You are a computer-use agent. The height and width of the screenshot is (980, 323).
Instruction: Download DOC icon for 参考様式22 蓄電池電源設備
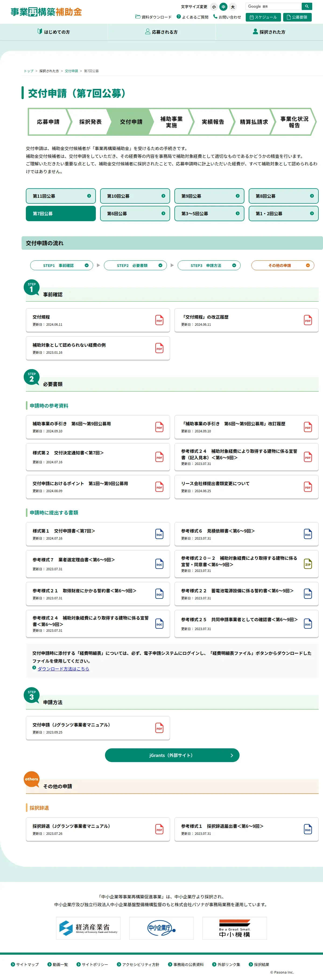coord(308,594)
